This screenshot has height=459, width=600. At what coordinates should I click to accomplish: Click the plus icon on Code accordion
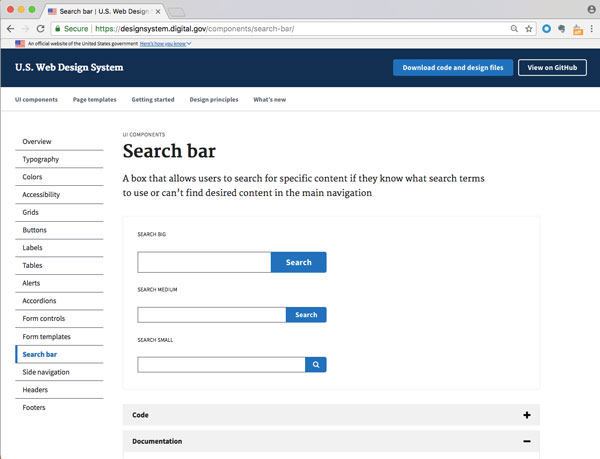(x=527, y=415)
